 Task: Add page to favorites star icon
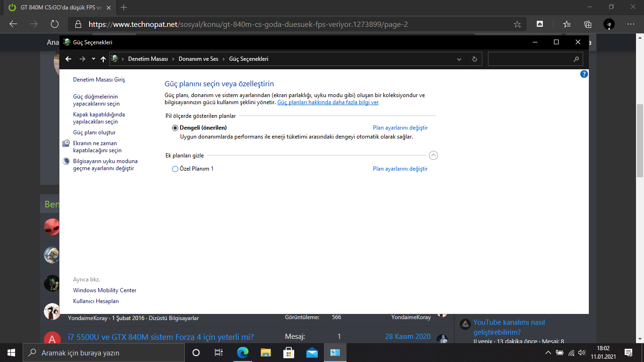tap(517, 24)
